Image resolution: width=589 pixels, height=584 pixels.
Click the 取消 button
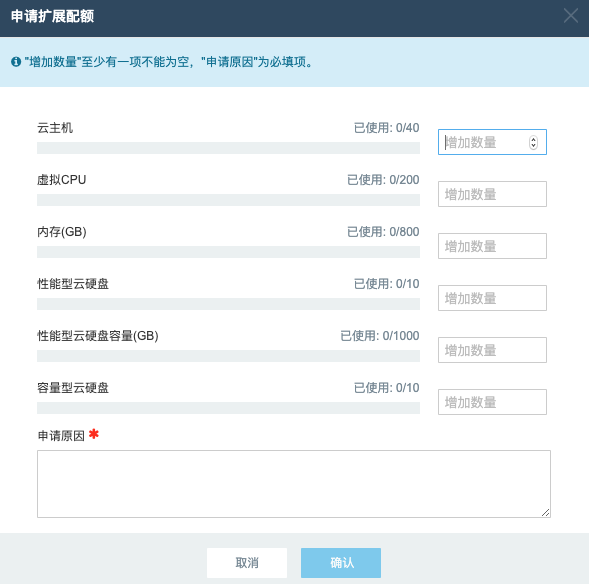(x=247, y=563)
